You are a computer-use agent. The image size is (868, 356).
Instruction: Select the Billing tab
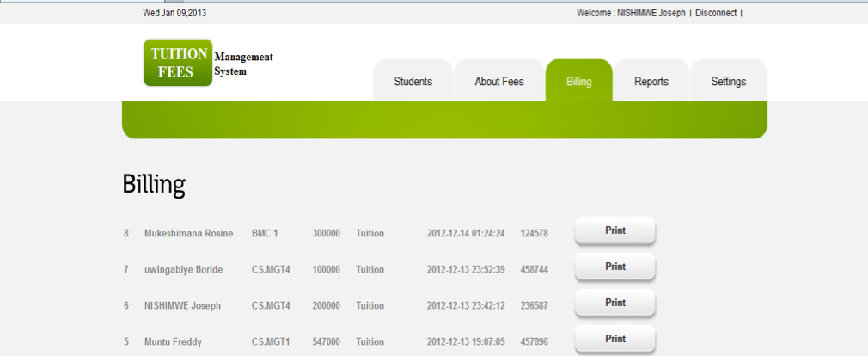pos(579,81)
